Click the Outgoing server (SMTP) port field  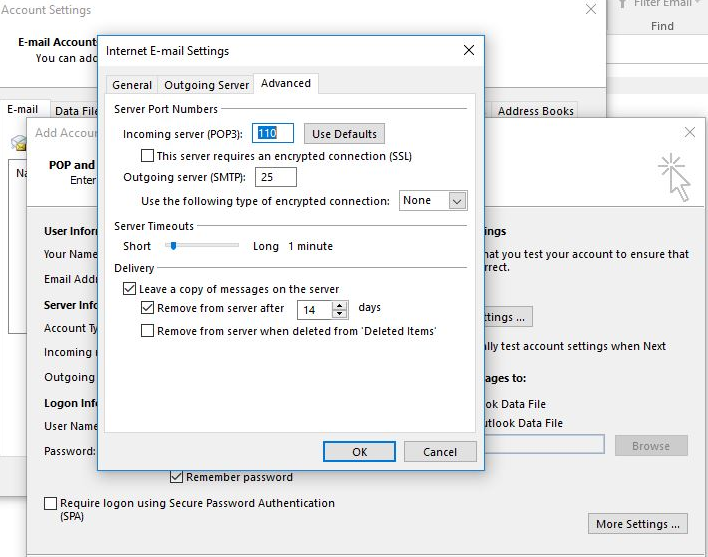275,177
